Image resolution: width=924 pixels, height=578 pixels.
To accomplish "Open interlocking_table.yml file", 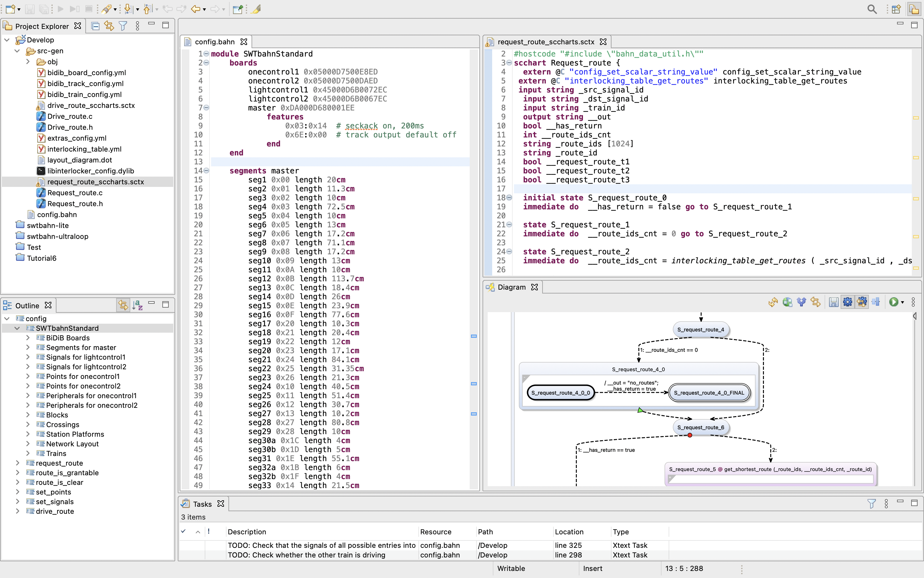I will tap(84, 149).
